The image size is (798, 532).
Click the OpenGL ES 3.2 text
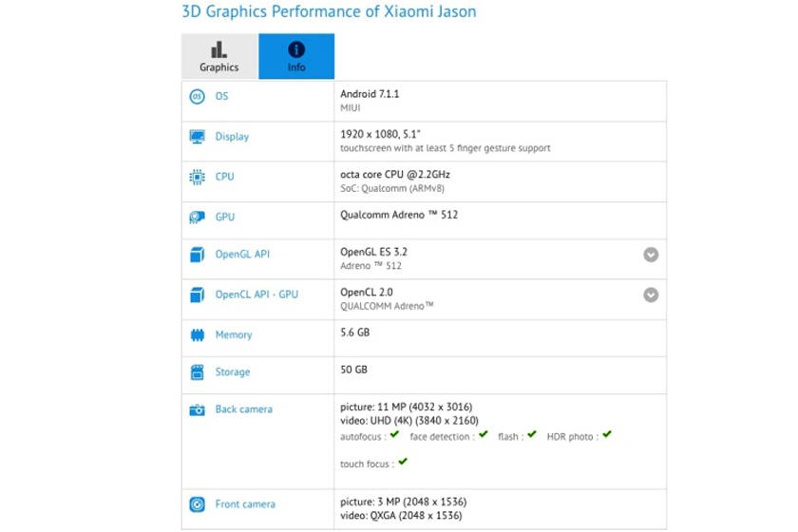[x=374, y=252]
